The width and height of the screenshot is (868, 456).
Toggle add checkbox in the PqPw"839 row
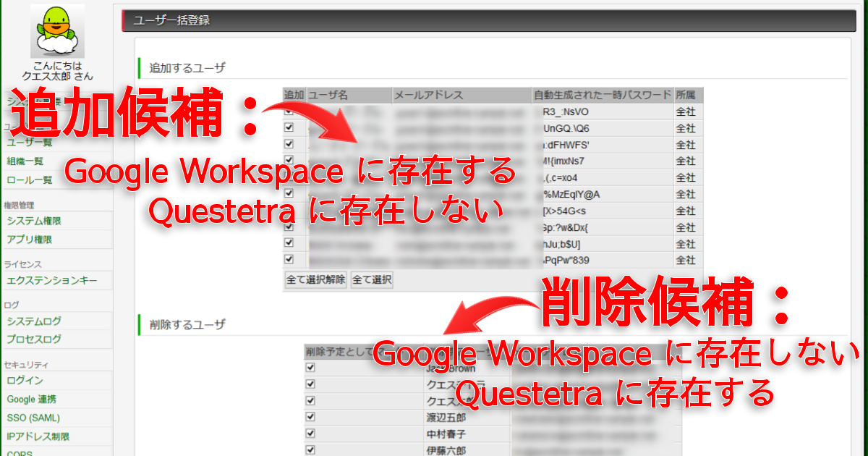[x=289, y=259]
